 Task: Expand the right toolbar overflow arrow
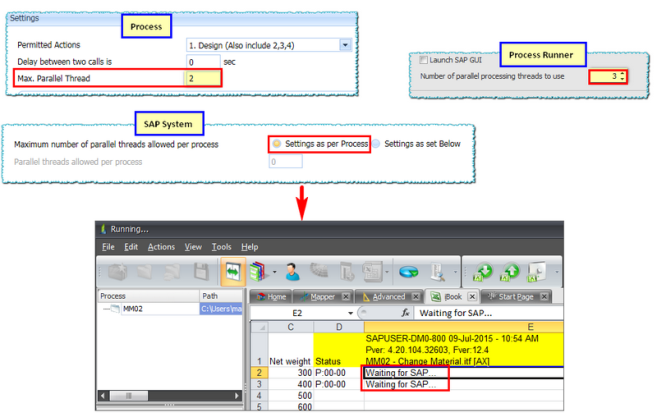click(557, 272)
